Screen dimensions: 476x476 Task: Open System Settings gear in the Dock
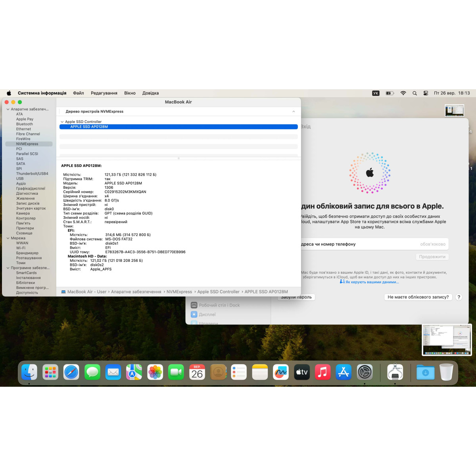pyautogui.click(x=365, y=372)
